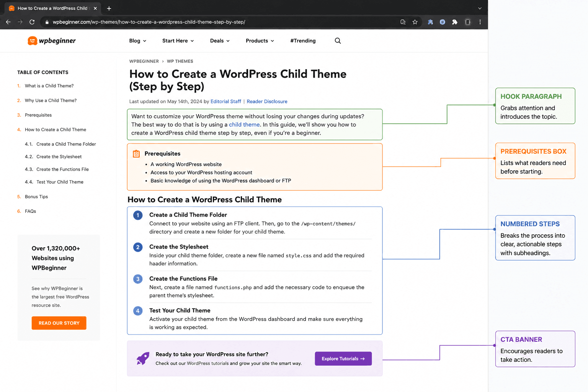Click the step 2 number badge
588x392 pixels.
(138, 247)
